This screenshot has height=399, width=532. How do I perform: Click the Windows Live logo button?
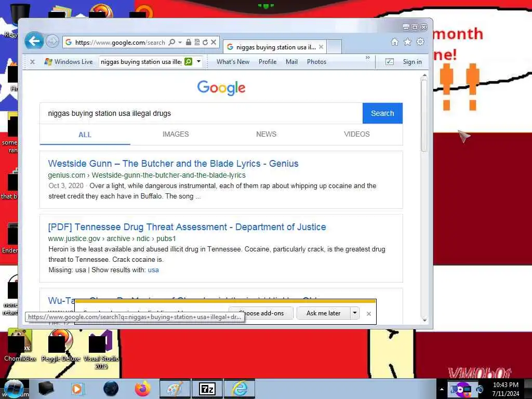[68, 62]
